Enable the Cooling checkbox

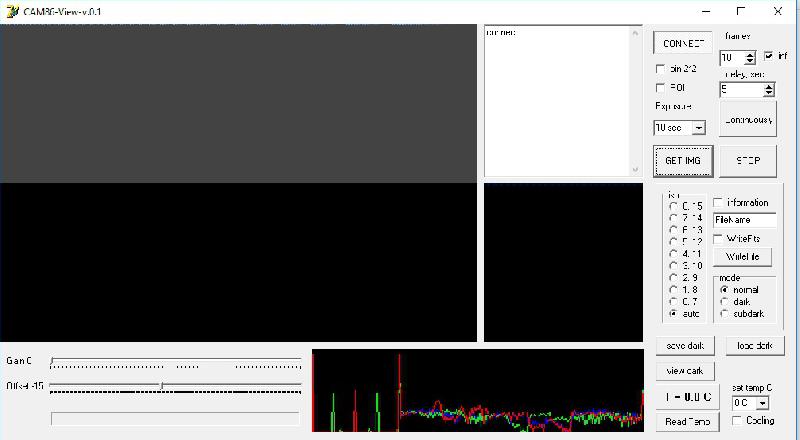737,421
